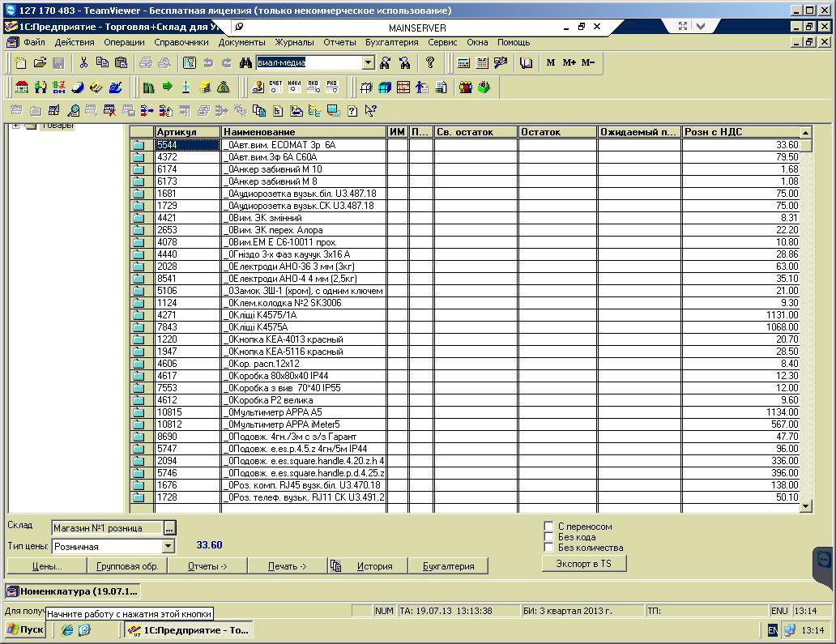Click the mark for deletion red X icon
836x644 pixels.
110,111
